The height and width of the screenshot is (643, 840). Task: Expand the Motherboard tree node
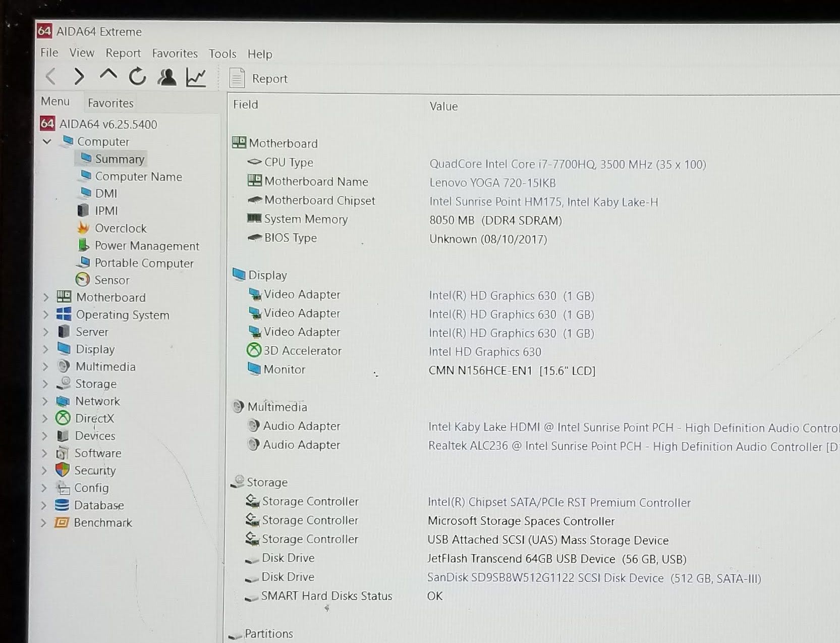click(x=46, y=297)
